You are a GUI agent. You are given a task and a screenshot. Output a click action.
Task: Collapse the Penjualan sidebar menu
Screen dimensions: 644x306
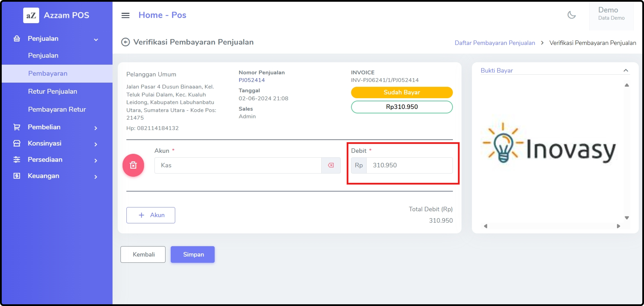click(96, 39)
